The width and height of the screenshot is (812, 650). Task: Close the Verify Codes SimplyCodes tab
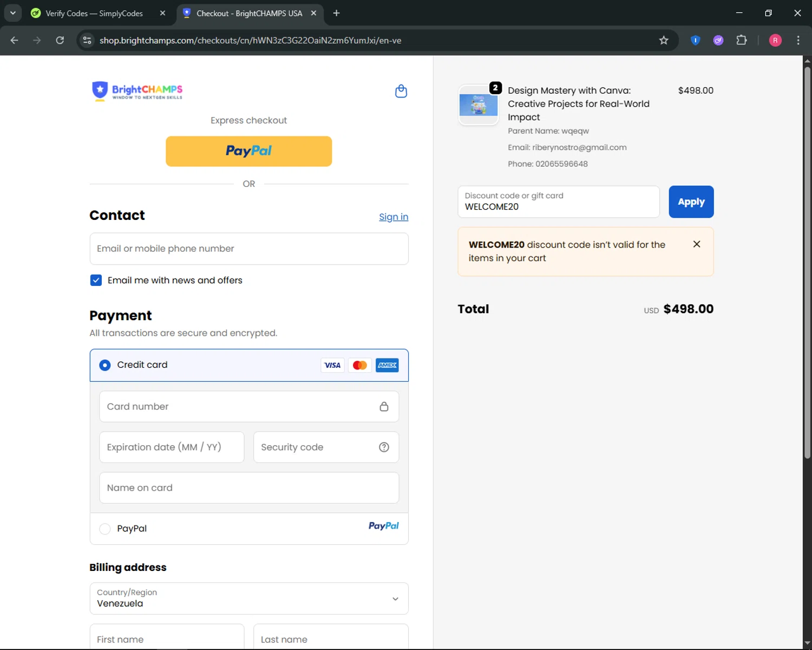point(162,13)
